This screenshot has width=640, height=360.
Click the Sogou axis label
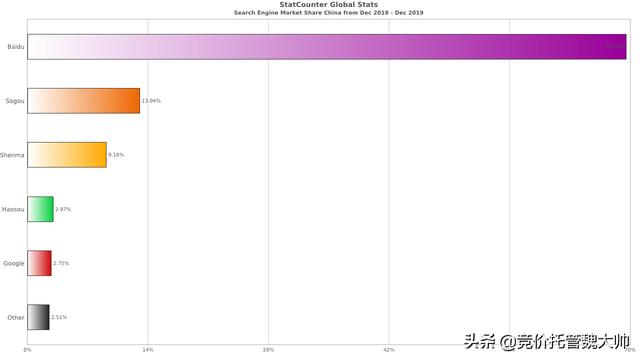[x=15, y=101]
